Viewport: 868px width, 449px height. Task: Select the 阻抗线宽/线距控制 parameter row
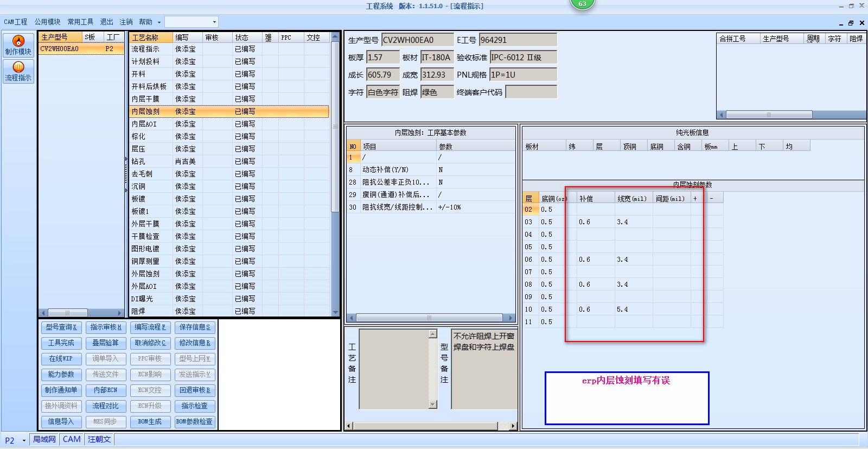[431, 207]
